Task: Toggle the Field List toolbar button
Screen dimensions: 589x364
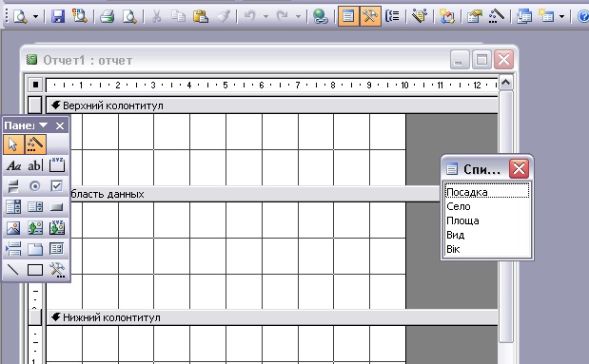Action: tap(348, 16)
